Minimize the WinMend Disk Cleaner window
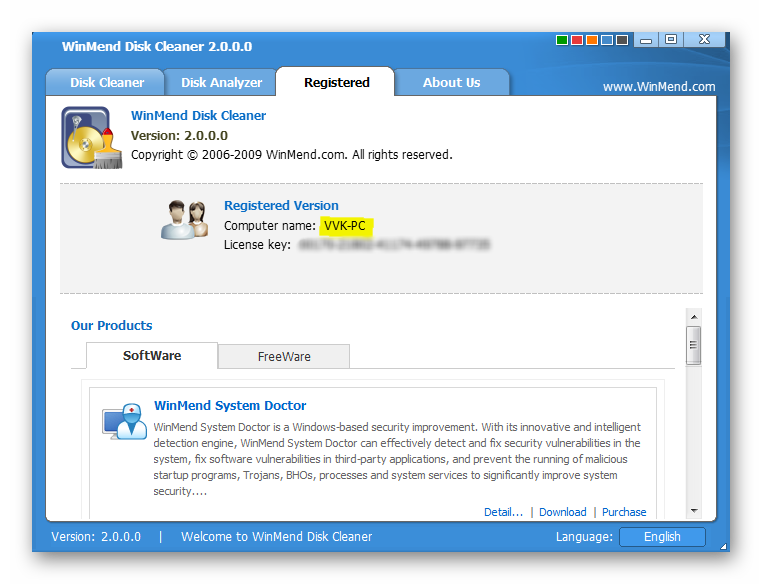Viewport: 762px width, 584px height. point(646,40)
